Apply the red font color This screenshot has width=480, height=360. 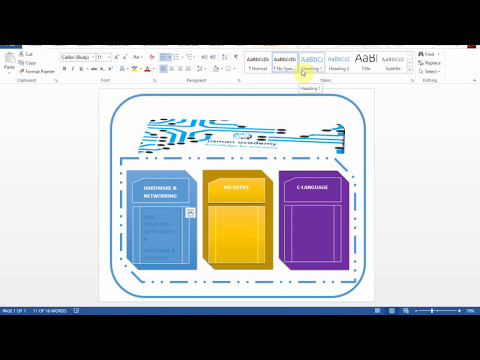pyautogui.click(x=148, y=69)
